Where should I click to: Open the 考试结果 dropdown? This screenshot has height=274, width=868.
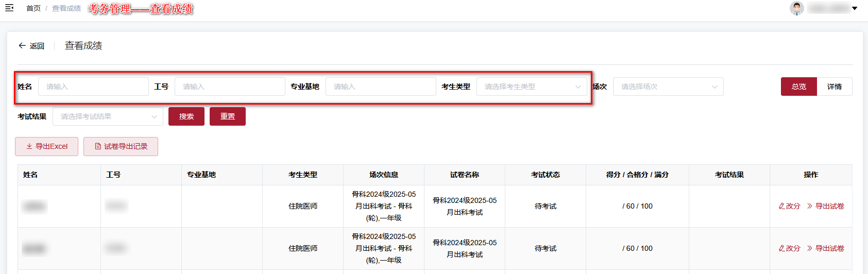(x=108, y=116)
